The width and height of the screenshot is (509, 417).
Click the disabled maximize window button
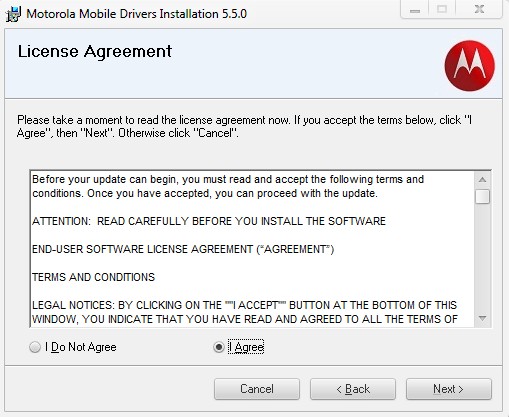point(442,10)
